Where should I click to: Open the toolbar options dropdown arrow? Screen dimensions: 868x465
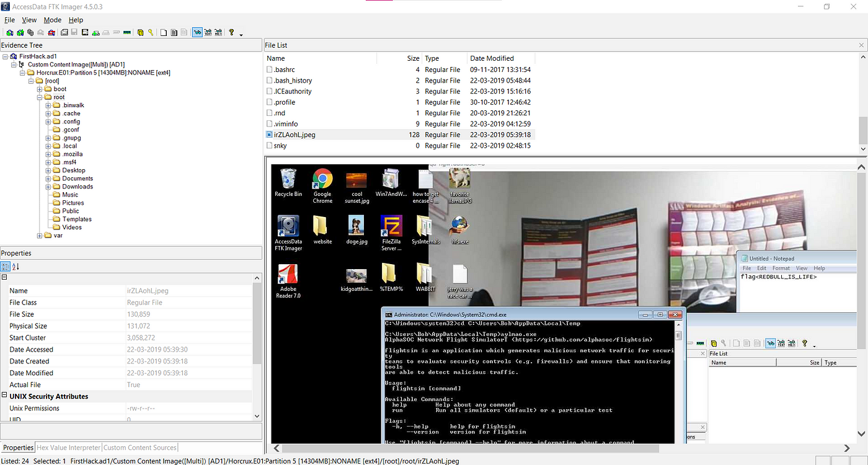pyautogui.click(x=241, y=35)
